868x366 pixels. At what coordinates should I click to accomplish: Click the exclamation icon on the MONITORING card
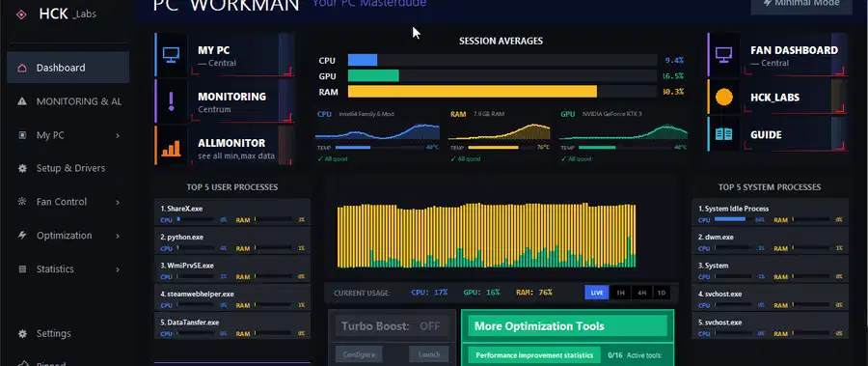coord(171,101)
